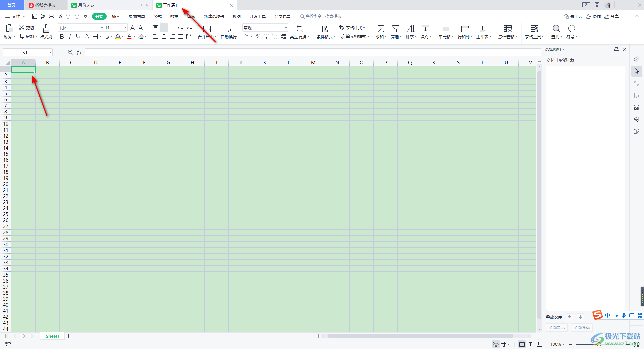
Task: Click the Increase Indent icon
Action: coord(190,28)
